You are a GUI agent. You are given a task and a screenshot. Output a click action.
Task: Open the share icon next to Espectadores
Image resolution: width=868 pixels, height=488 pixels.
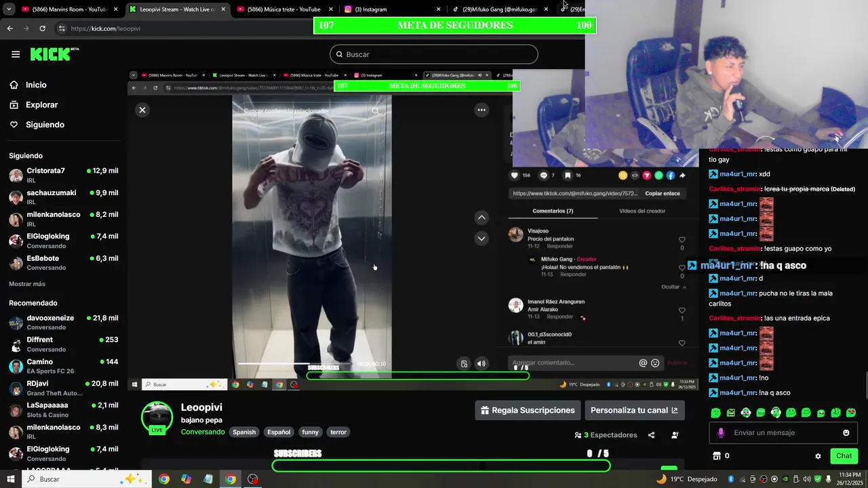[x=652, y=435]
